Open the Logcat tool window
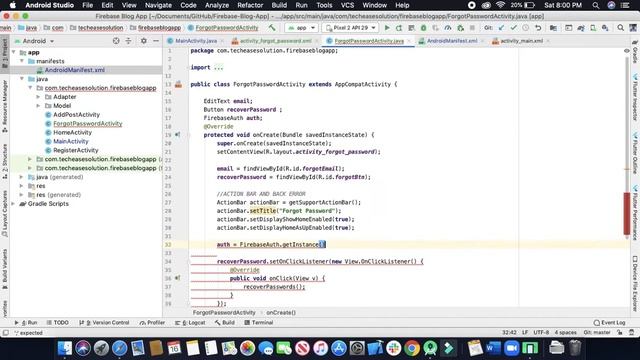 pyautogui.click(x=190, y=322)
